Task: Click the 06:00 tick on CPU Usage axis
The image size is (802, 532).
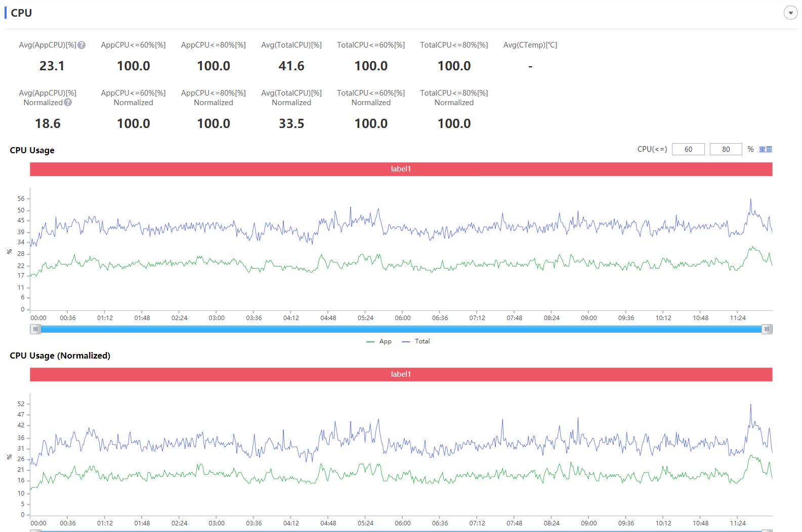Action: click(403, 318)
